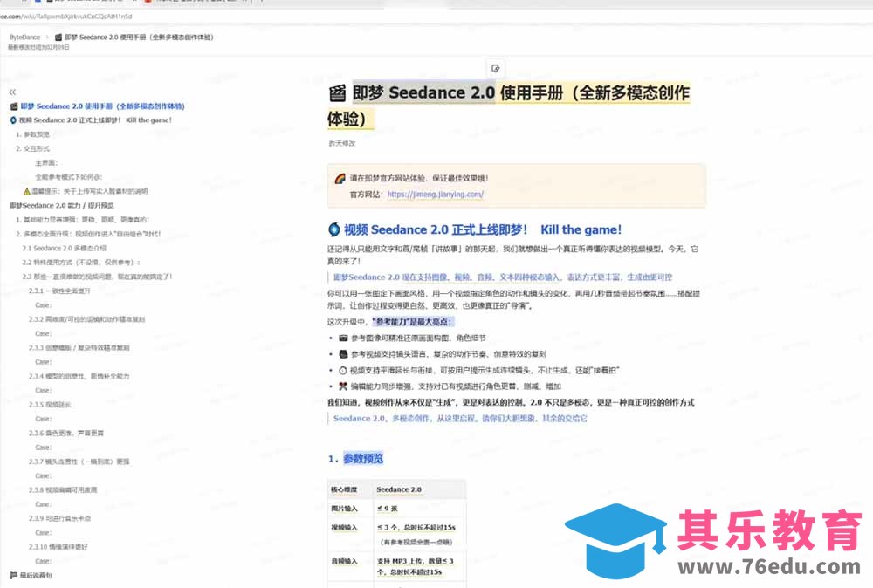Open 'Case:' under outline section 2.3.5
The height and width of the screenshot is (588, 873).
coord(44,419)
